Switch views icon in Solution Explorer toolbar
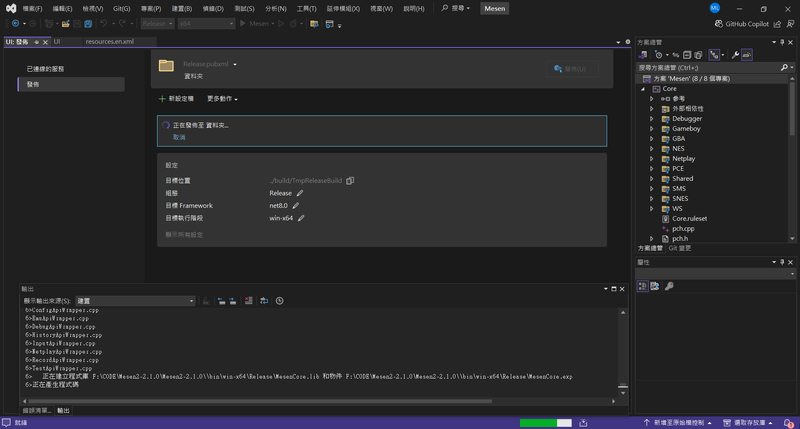 [643, 55]
